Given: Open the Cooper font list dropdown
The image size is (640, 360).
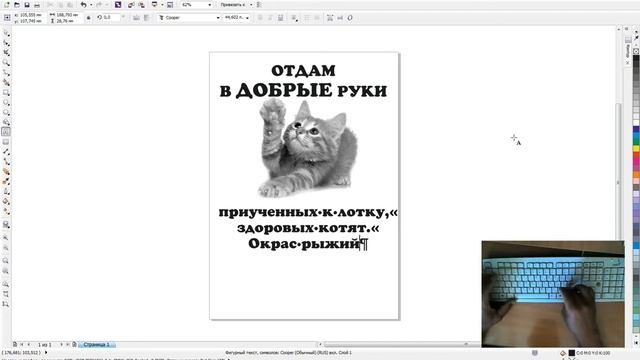Looking at the screenshot, I should [218, 18].
